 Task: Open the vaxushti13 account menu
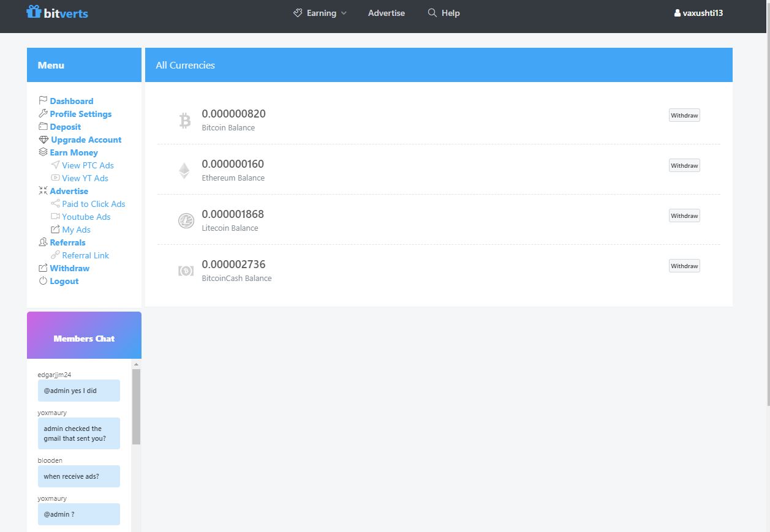tap(698, 13)
